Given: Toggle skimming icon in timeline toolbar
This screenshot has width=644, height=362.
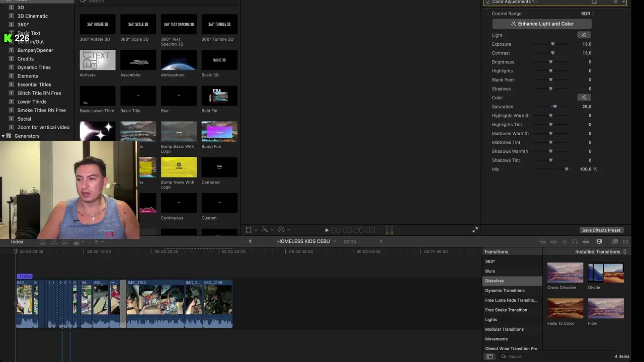Looking at the screenshot, I should (553, 242).
